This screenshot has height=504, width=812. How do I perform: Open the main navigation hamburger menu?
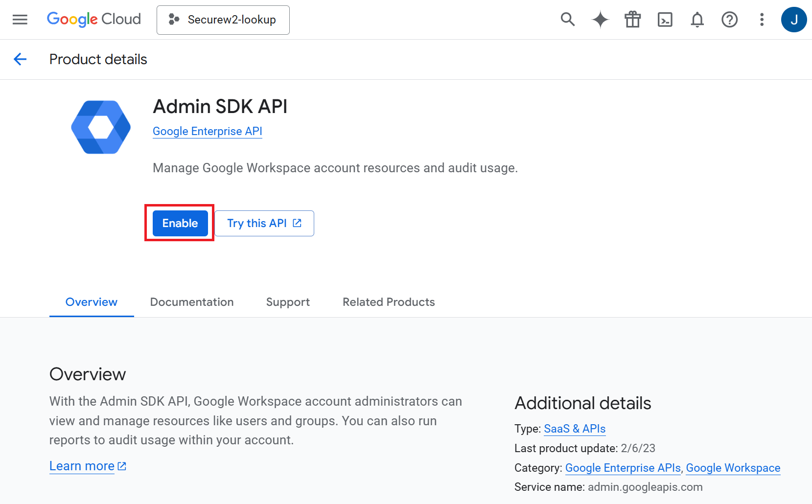[20, 20]
